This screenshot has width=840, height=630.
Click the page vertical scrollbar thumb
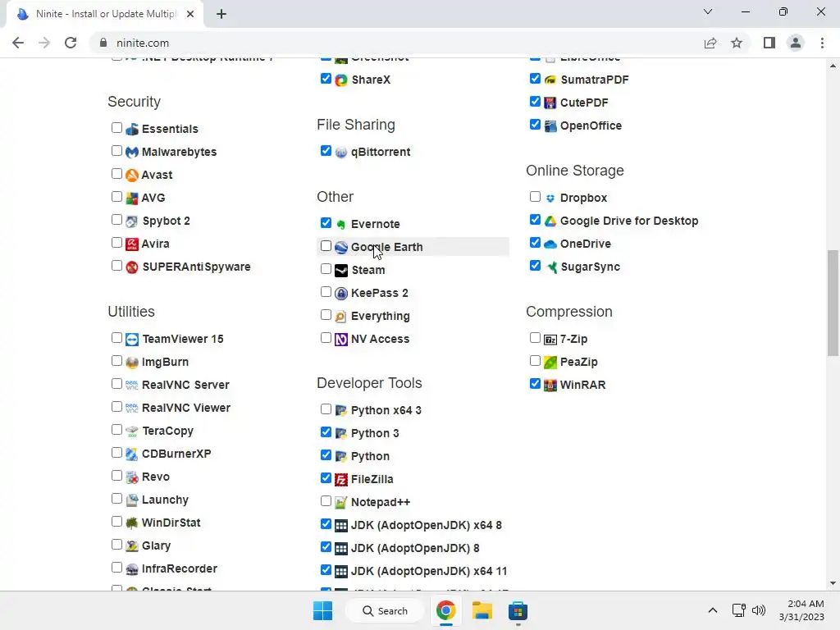(x=833, y=303)
